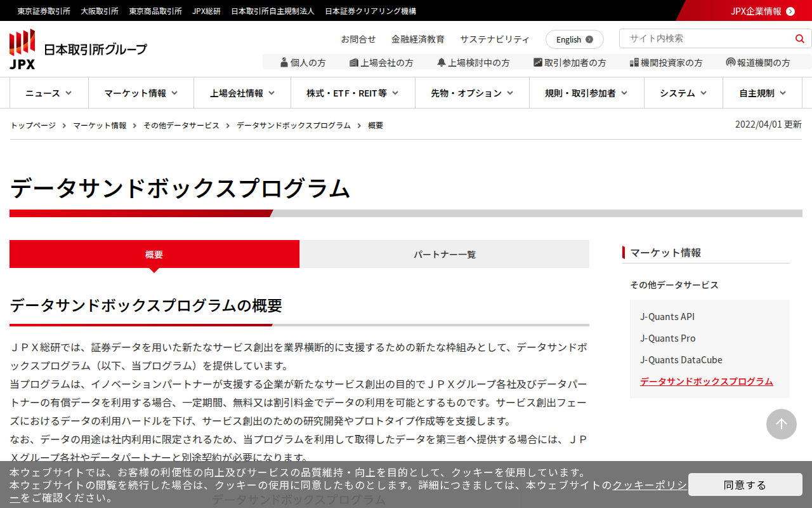Expand the 先物・オプション menu
Viewport: 812px width, 508px height.
472,93
